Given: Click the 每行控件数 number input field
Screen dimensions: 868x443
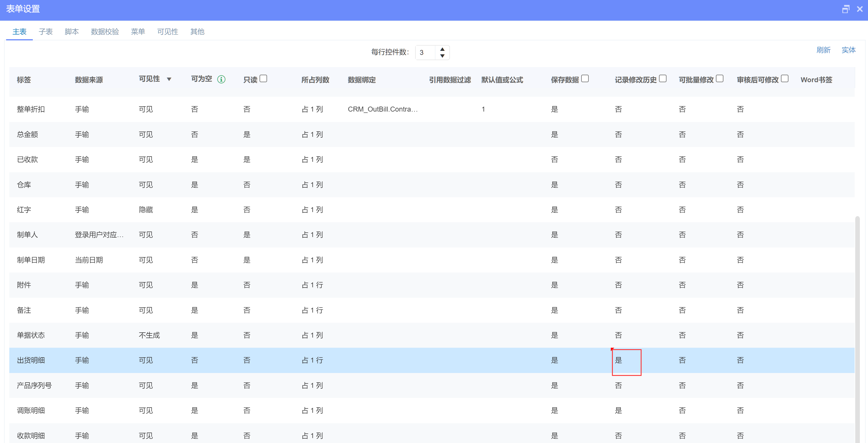Looking at the screenshot, I should [426, 53].
